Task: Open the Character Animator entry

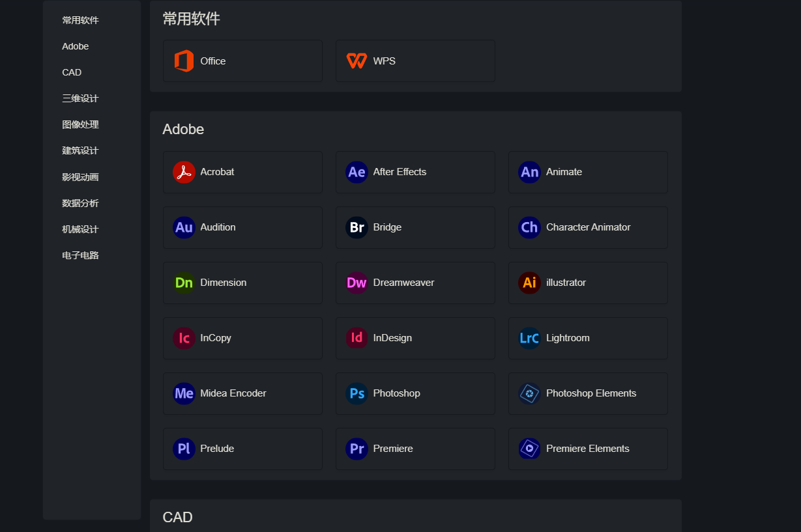Action: pyautogui.click(x=587, y=227)
